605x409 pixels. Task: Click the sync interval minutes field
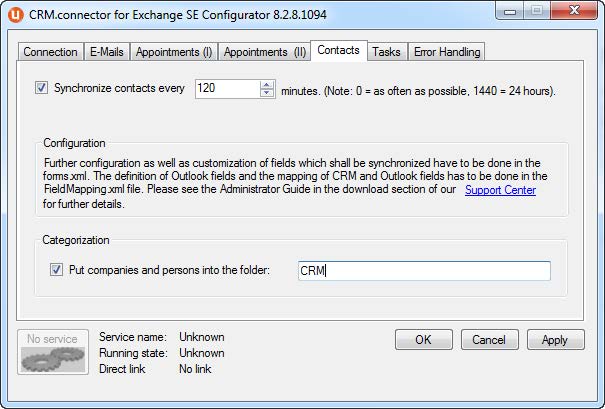point(227,88)
